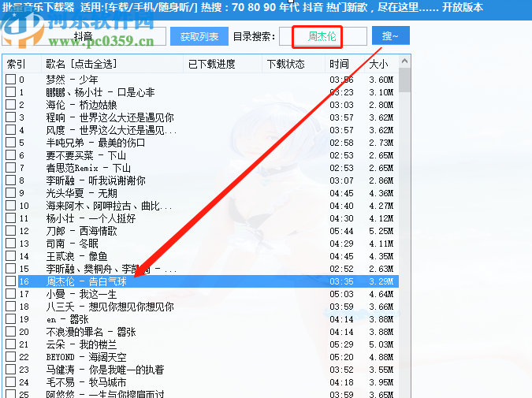Check the box for 王贰浪 - 像鱼

10,256
